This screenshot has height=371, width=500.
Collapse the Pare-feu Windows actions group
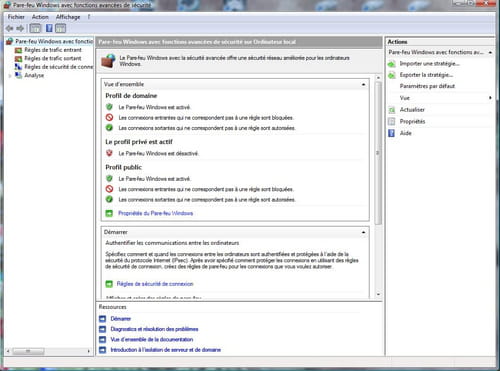(x=490, y=52)
